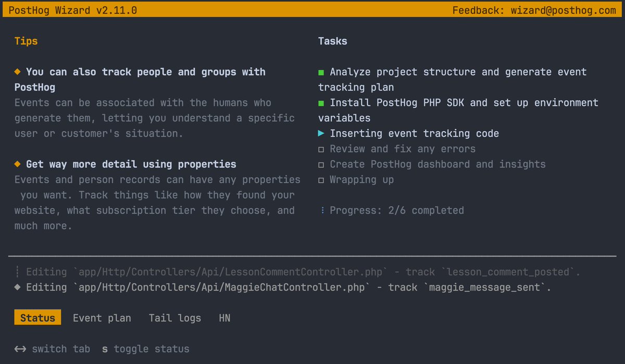Click the dotted icon beside Progress: 2/6 completed
The image size is (625, 364).
point(322,210)
